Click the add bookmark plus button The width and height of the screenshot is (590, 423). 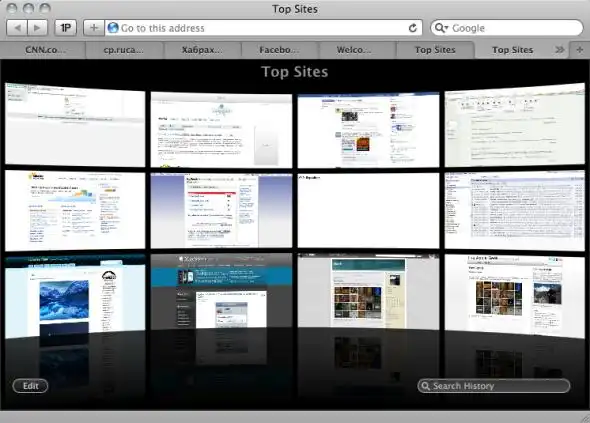point(94,28)
